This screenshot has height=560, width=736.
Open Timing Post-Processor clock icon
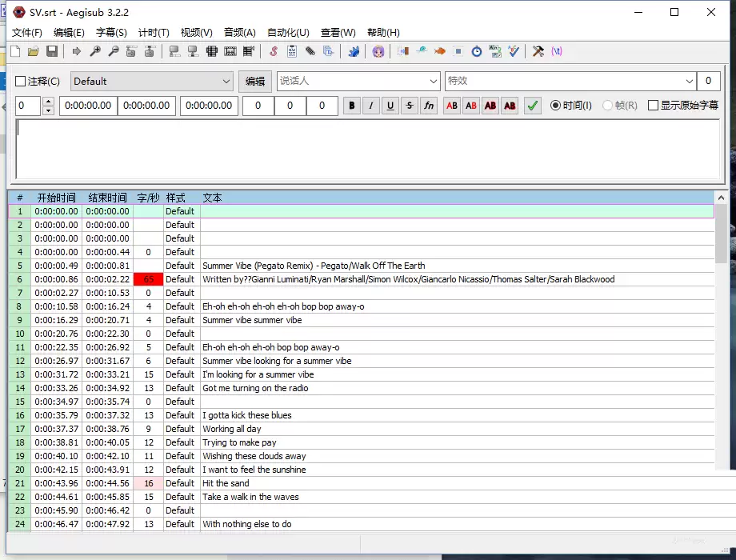pos(477,51)
